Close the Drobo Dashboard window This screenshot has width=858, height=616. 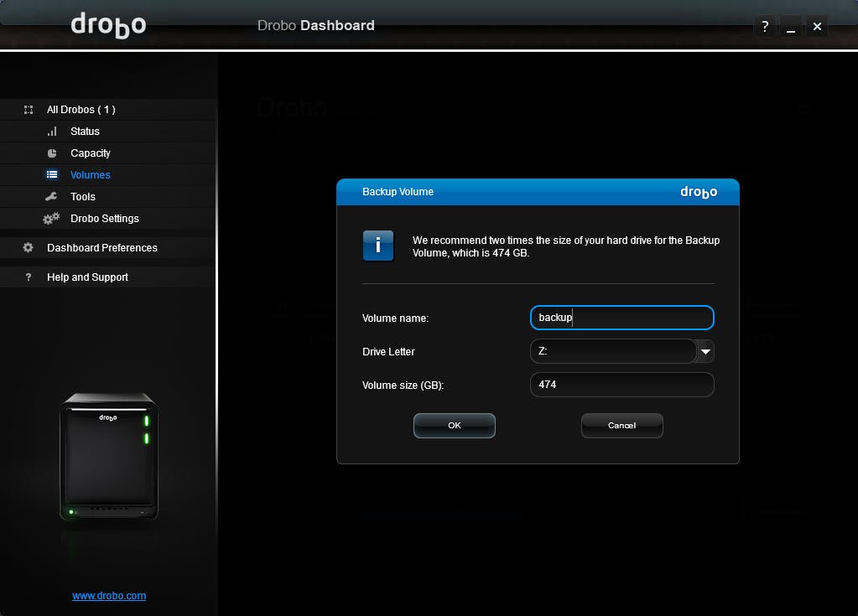[x=817, y=26]
